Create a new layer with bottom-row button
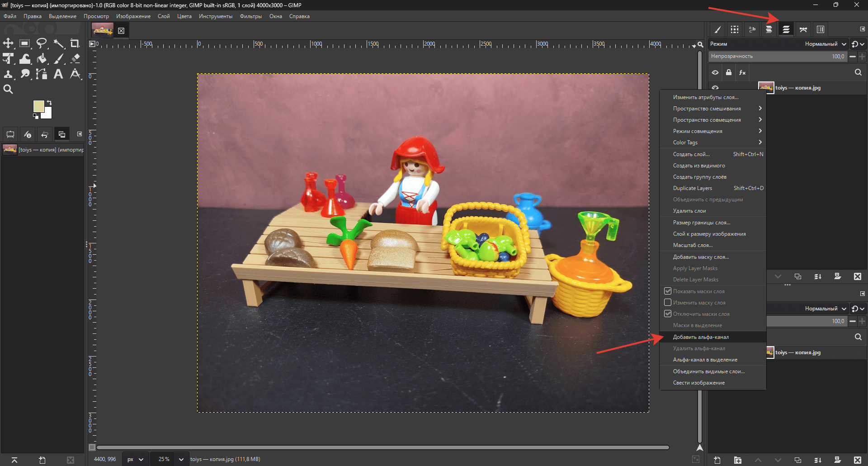 tap(717, 460)
